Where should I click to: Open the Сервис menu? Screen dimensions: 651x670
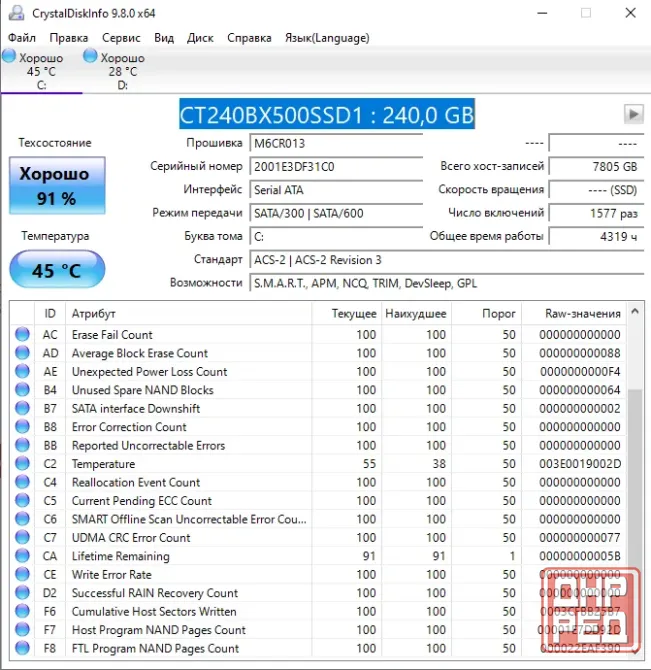pyautogui.click(x=121, y=38)
